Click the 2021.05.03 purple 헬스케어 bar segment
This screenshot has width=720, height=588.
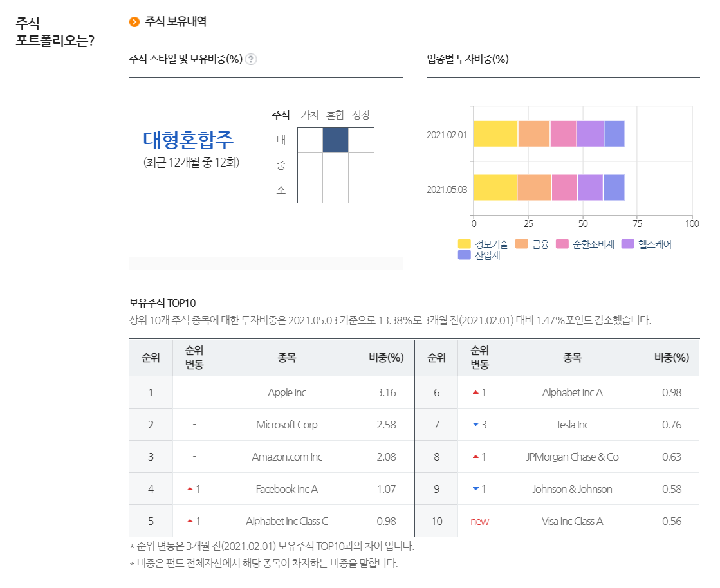click(590, 188)
